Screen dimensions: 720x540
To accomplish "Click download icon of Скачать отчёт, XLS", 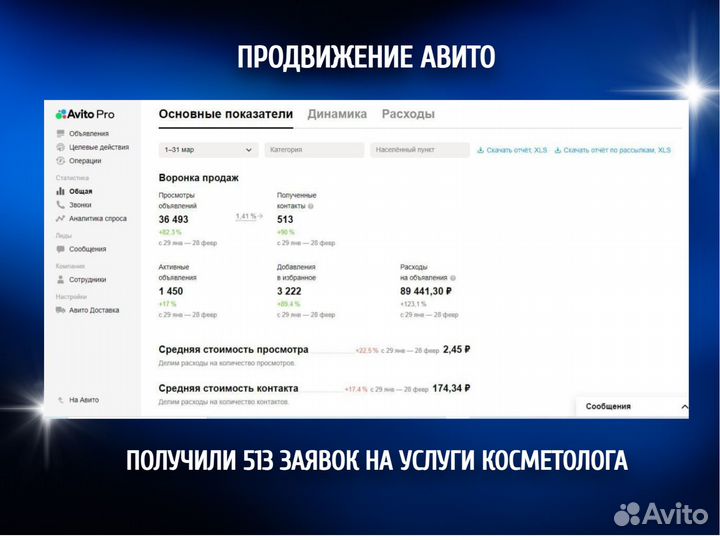I will click(480, 150).
